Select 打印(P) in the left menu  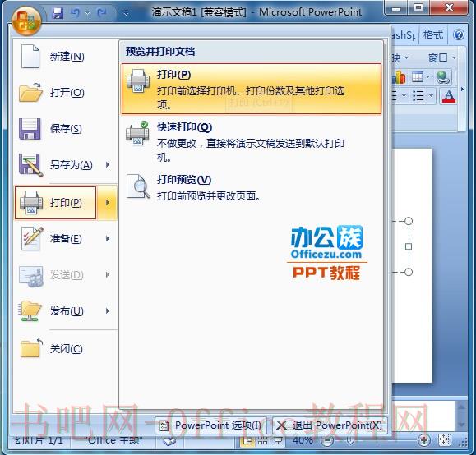click(56, 203)
